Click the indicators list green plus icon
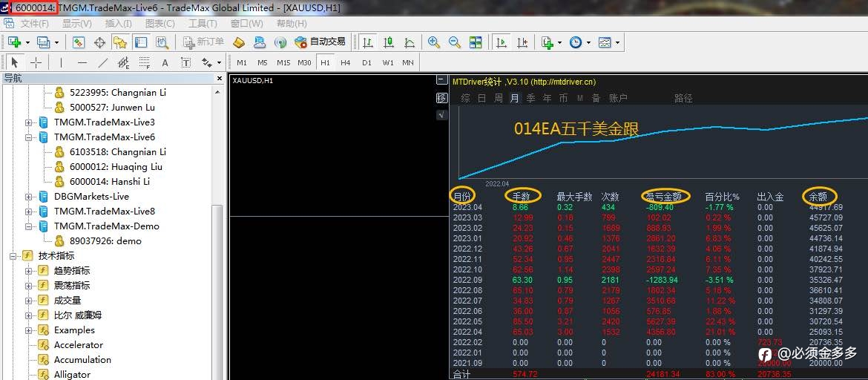868x380 pixels. click(x=548, y=42)
